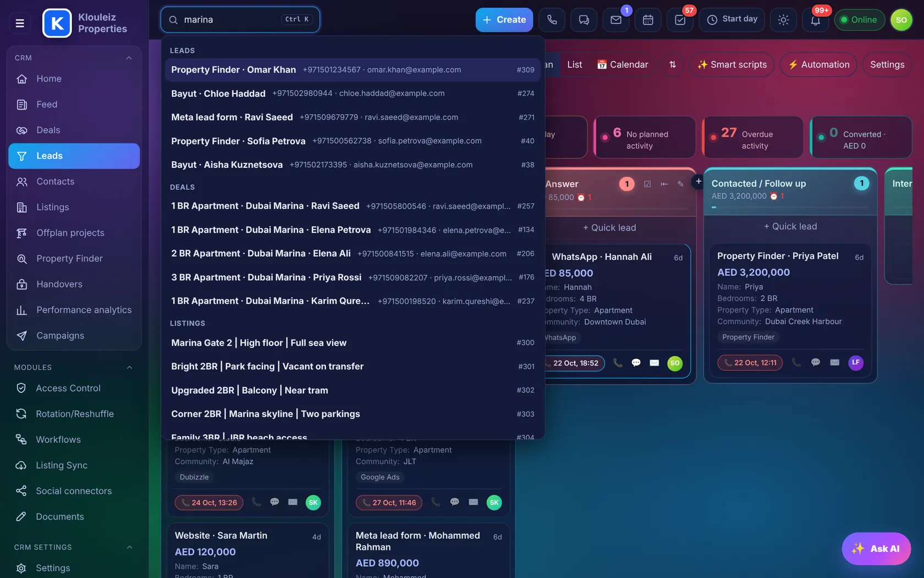This screenshot has width=924, height=578.
Task: Select the Property Finder · Omar Khan search result
Action: click(353, 70)
